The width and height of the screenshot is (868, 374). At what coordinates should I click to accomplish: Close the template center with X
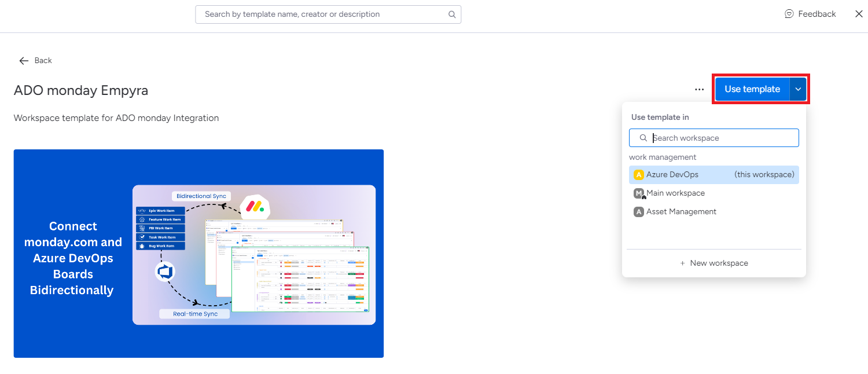pyautogui.click(x=859, y=14)
